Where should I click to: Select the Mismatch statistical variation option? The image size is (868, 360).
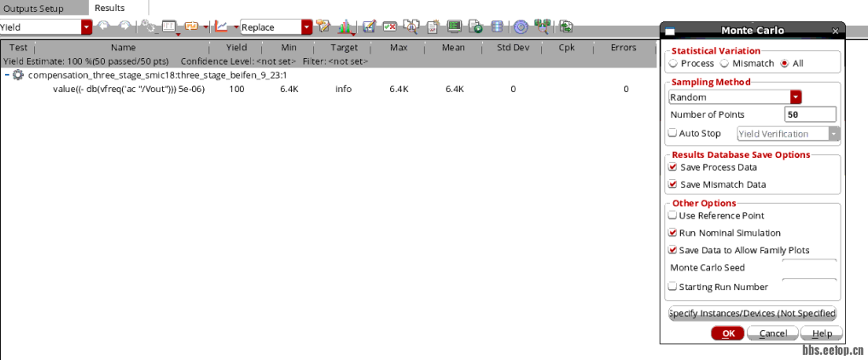[725, 64]
